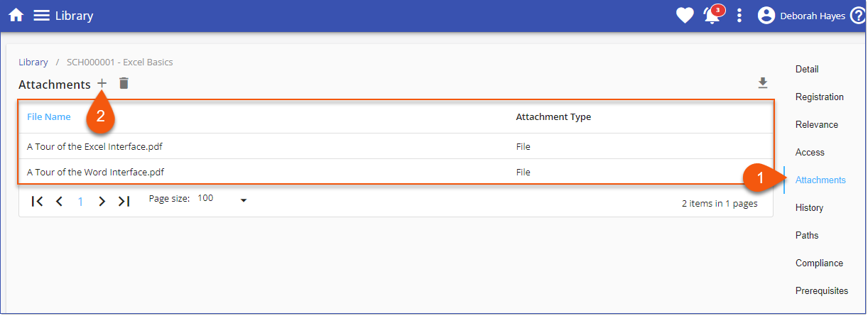Select A Tour of the Excel Interface.pdf row
This screenshot has width=868, height=316.
tap(95, 147)
